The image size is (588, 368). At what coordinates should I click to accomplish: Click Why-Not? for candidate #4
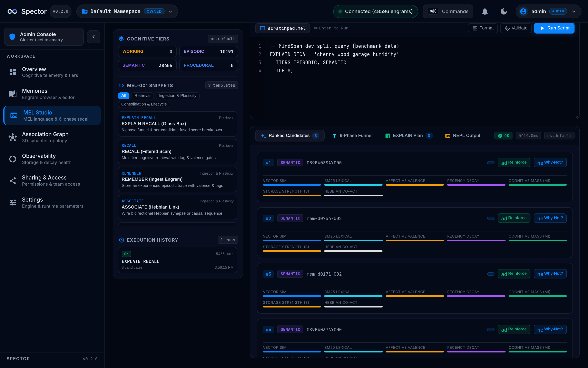point(550,329)
